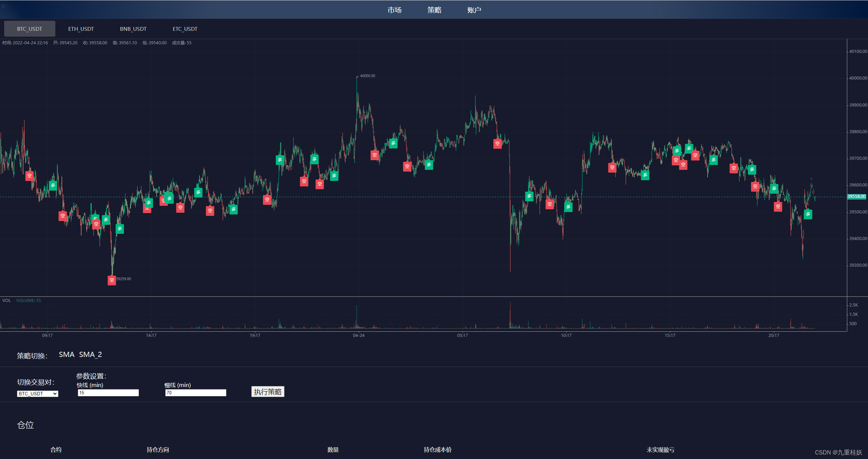This screenshot has width=868, height=459.
Task: Click the 慢线 (min) input field
Action: (196, 393)
